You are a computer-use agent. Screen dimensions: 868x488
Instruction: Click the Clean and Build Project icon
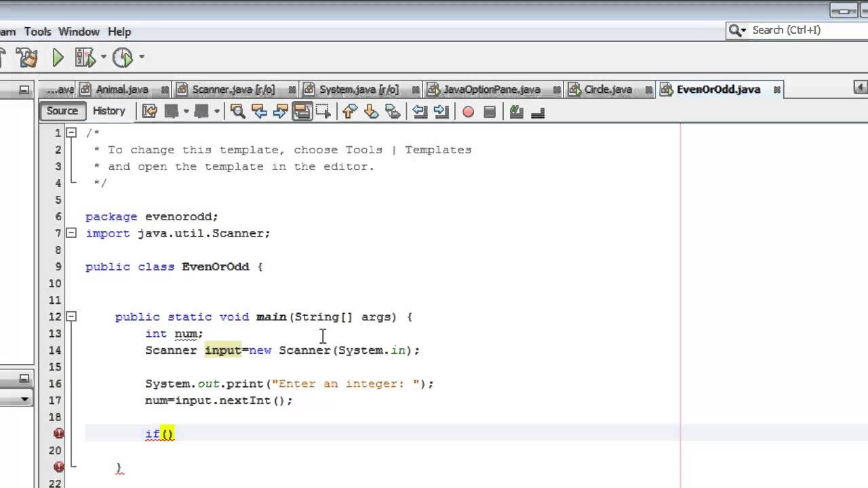tap(27, 58)
